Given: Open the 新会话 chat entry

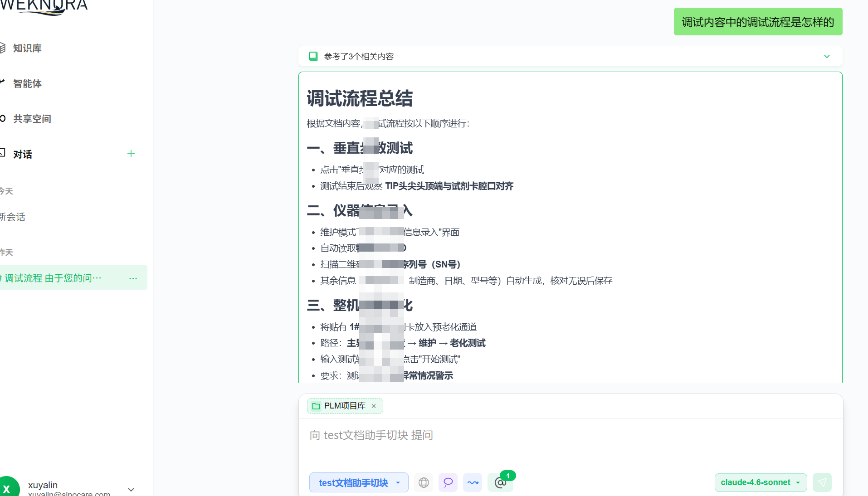Looking at the screenshot, I should point(13,217).
